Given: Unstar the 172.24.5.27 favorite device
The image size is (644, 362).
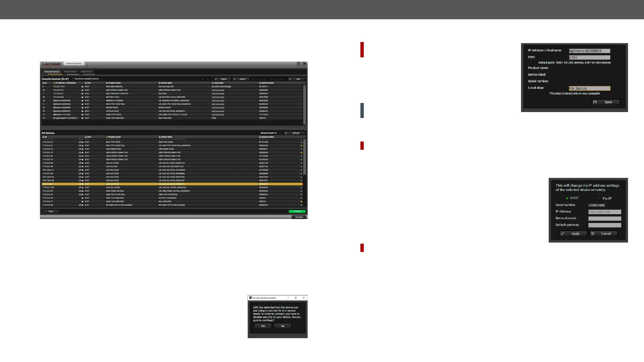Looking at the screenshot, I should pos(301,146).
